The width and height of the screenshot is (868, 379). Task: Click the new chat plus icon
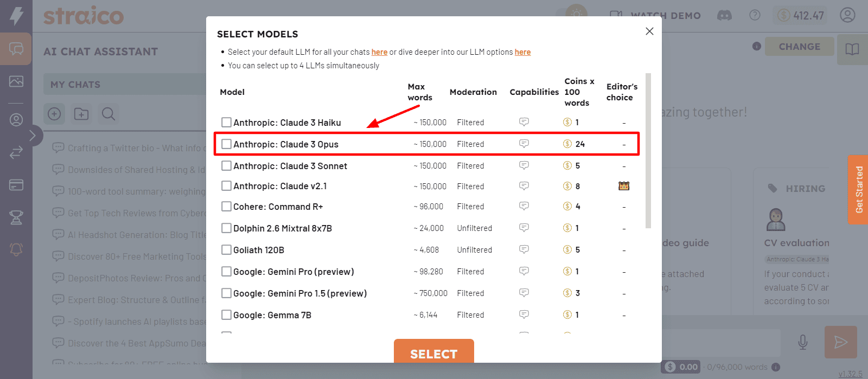(54, 114)
